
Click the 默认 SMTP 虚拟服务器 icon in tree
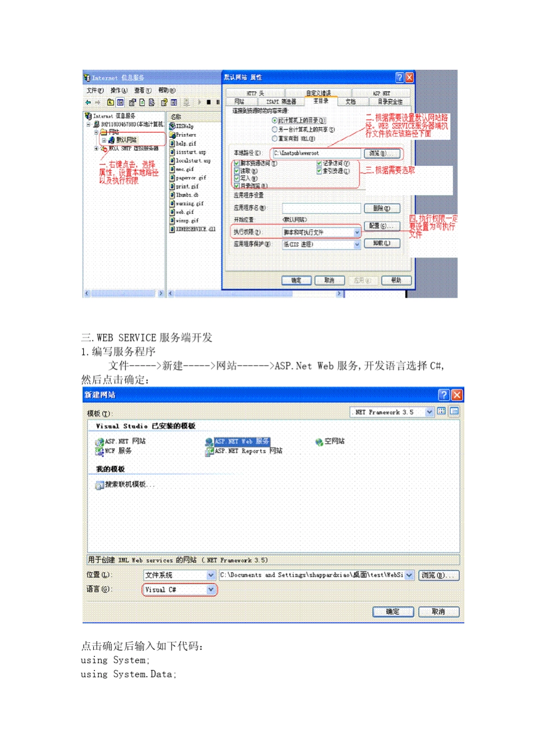tap(104, 148)
